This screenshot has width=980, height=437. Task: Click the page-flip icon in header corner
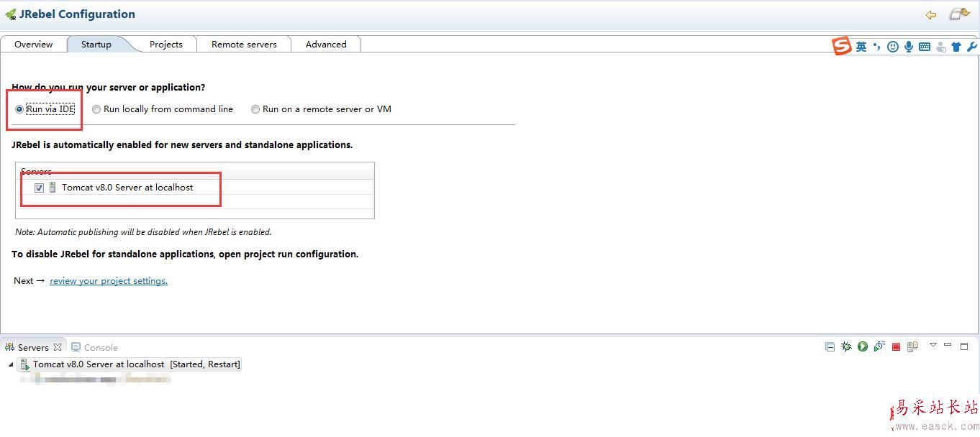[959, 14]
